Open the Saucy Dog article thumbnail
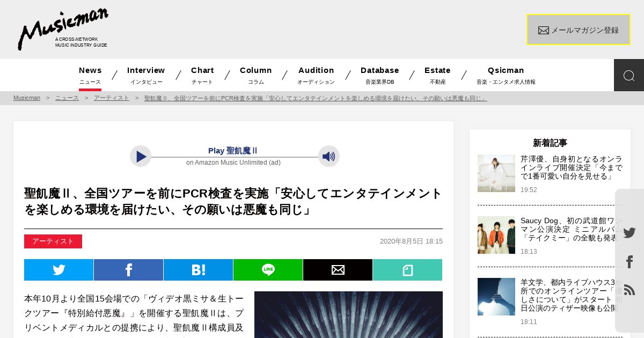This screenshot has width=644, height=338. (x=496, y=235)
